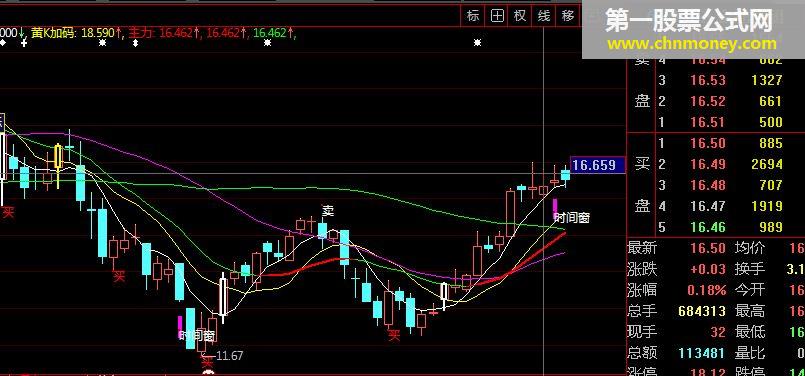The width and height of the screenshot is (805, 376).
Task: Click the 总额 value 113481
Action: coord(701,353)
